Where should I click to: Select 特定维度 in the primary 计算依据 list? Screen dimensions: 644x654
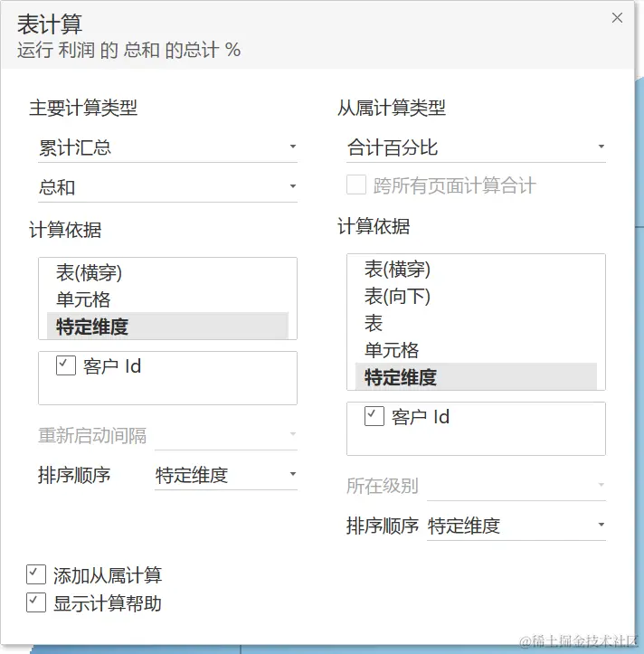(167, 326)
